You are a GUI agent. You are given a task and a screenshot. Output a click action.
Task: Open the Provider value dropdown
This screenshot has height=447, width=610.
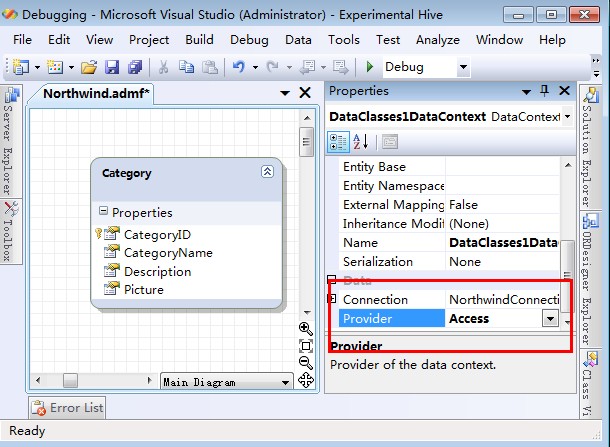pyautogui.click(x=550, y=319)
